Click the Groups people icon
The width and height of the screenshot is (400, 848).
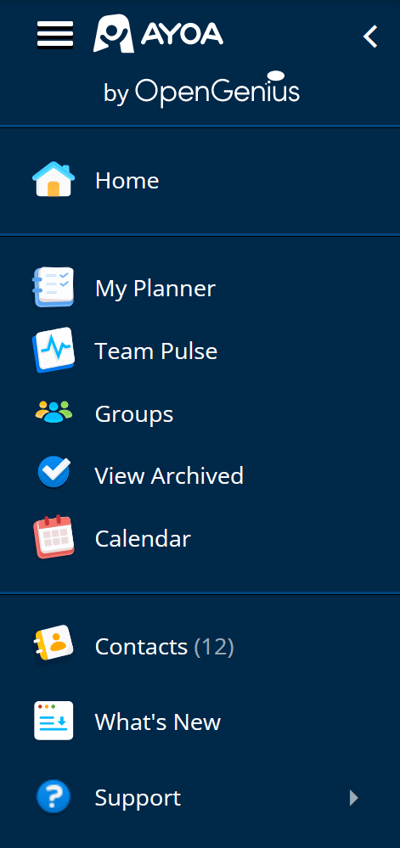coord(54,412)
